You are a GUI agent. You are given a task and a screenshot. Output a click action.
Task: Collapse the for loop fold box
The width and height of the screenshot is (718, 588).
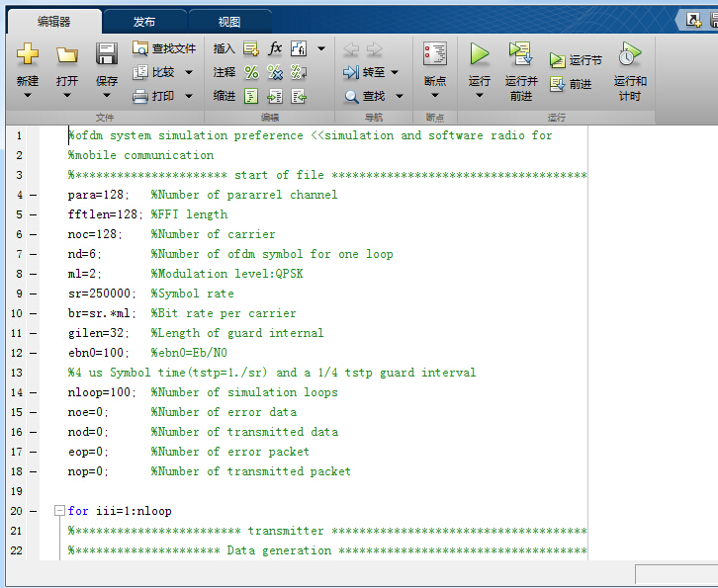(x=59, y=510)
